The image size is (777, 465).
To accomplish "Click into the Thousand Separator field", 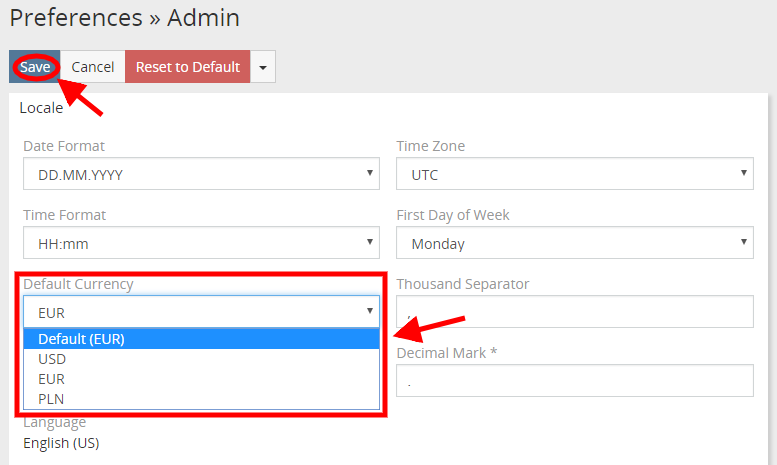I will point(575,311).
